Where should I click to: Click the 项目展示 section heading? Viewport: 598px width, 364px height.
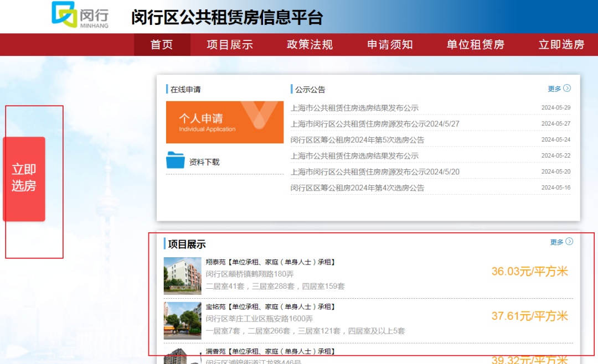tap(187, 245)
